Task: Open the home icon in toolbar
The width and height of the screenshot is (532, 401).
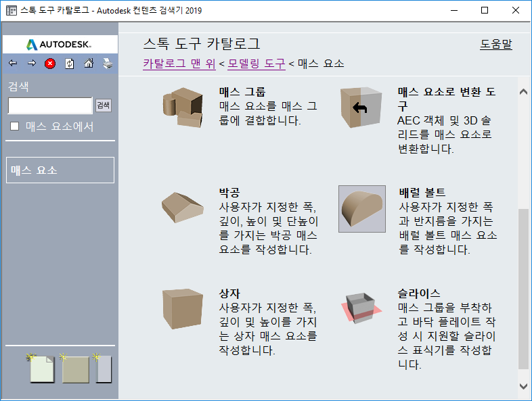Action: pos(89,63)
